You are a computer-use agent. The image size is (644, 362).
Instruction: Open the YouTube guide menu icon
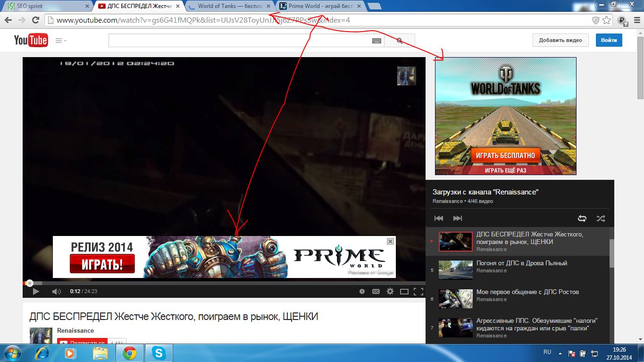(60, 41)
